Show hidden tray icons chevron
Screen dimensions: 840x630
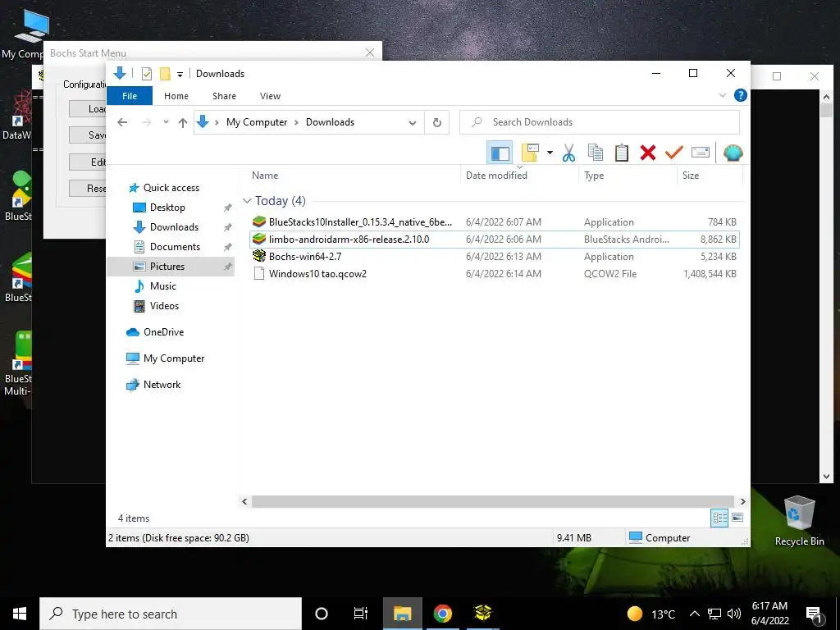pos(694,614)
